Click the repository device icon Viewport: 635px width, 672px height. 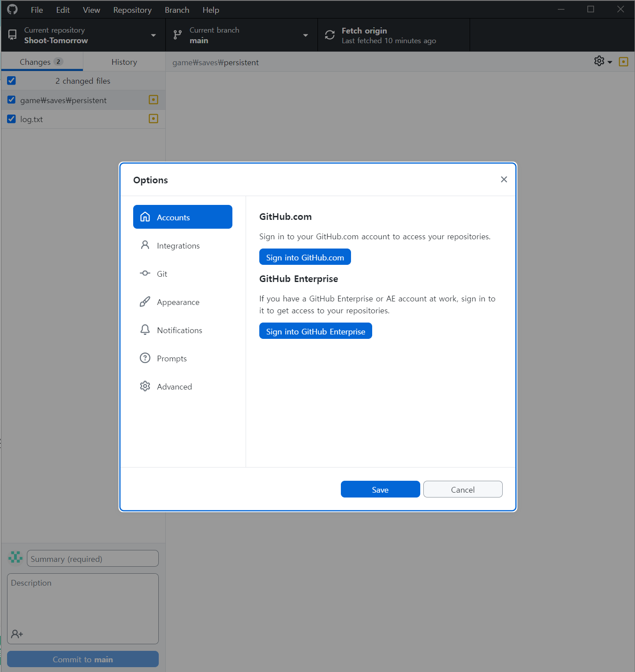(x=12, y=35)
